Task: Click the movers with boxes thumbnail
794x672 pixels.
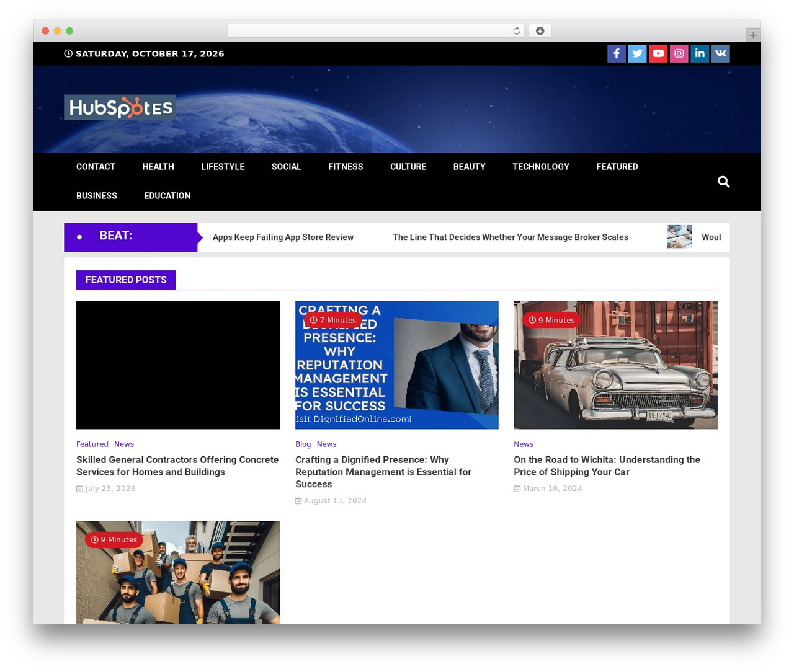Action: click(178, 573)
